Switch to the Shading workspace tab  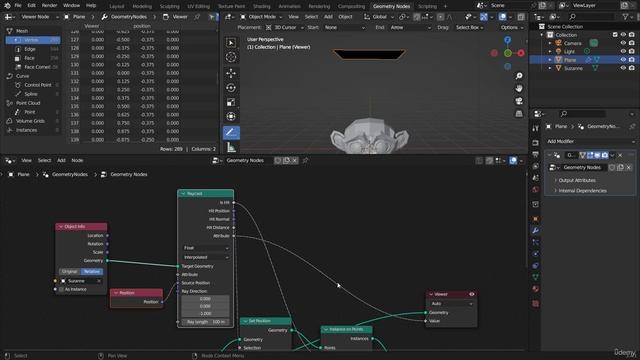click(x=262, y=6)
